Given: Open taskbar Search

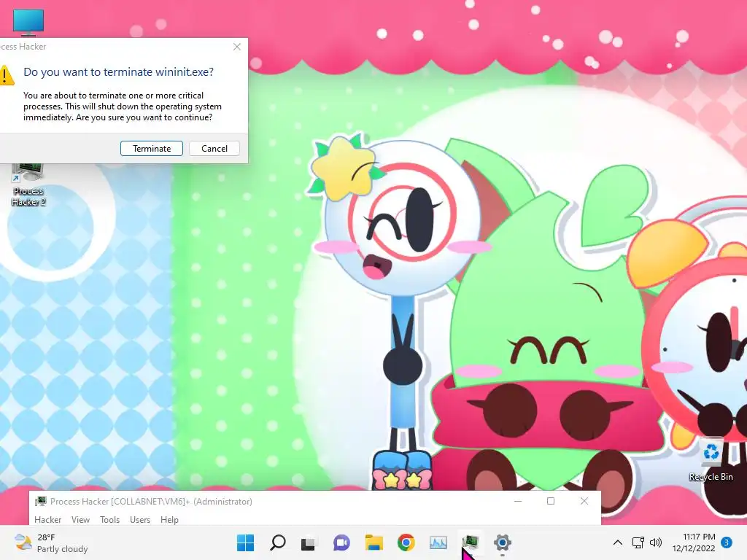Looking at the screenshot, I should pyautogui.click(x=278, y=542).
